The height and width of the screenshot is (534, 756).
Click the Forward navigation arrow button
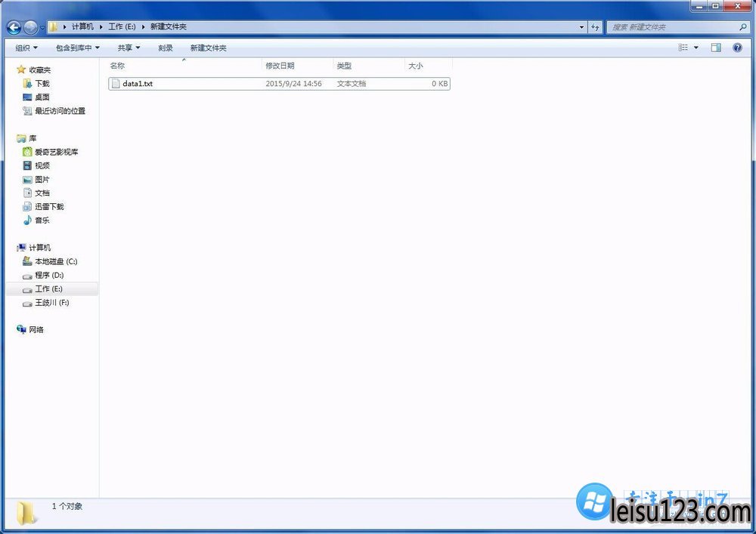[x=30, y=27]
